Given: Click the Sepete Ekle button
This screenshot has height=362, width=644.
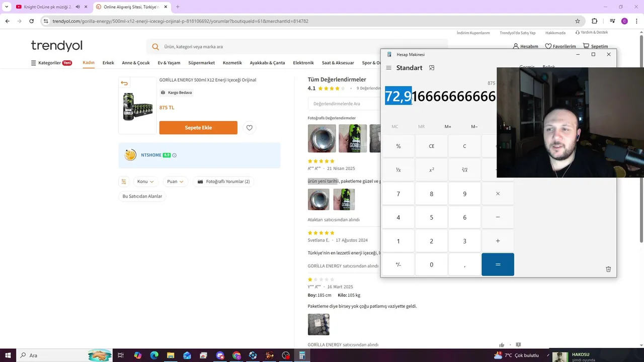Looking at the screenshot, I should (x=198, y=128).
